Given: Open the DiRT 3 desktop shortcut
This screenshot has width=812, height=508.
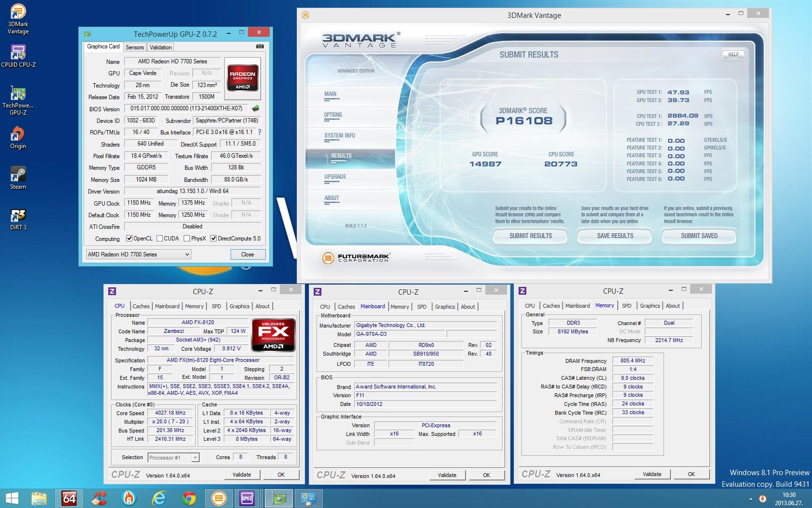Looking at the screenshot, I should (18, 218).
